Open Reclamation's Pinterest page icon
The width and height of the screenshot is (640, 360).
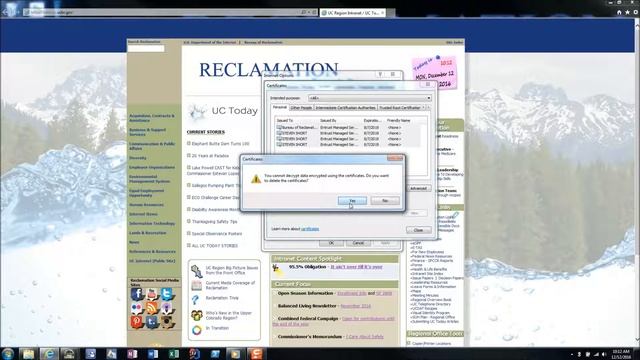(137, 322)
